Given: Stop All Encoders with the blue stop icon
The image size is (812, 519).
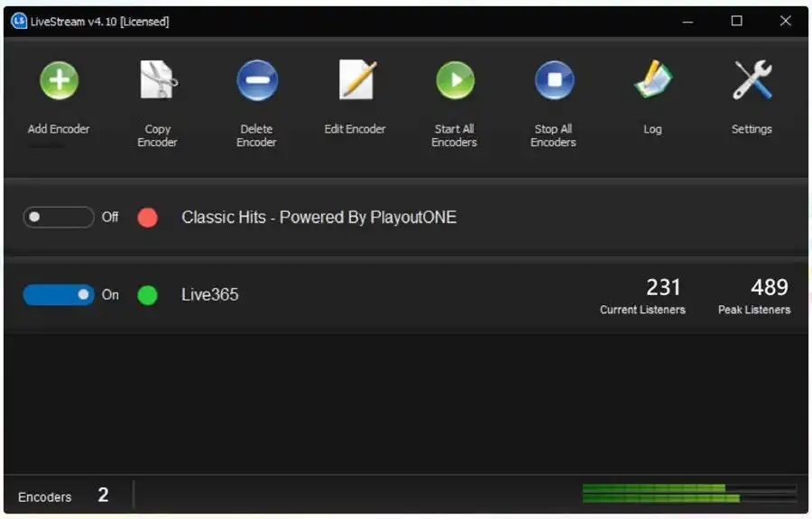Looking at the screenshot, I should pyautogui.click(x=554, y=80).
